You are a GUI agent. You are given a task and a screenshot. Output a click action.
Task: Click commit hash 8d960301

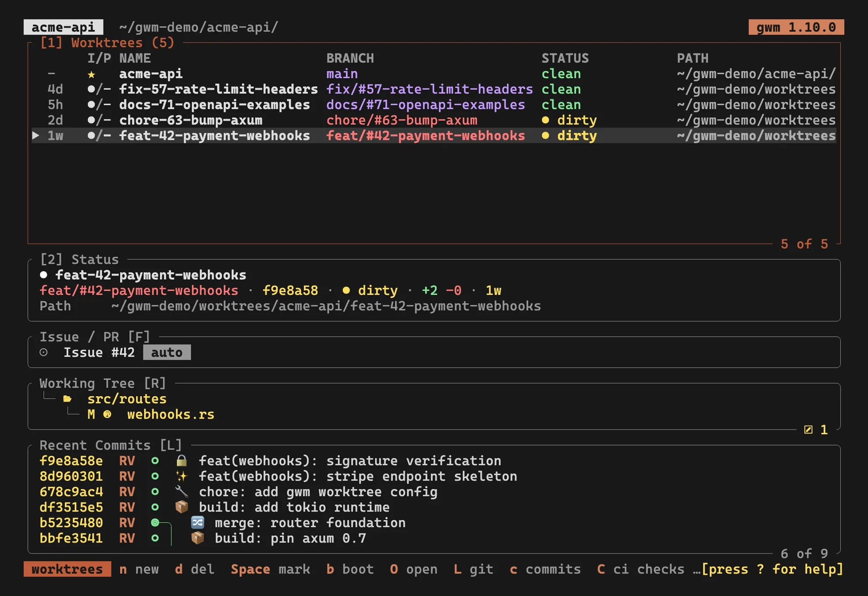(x=71, y=476)
